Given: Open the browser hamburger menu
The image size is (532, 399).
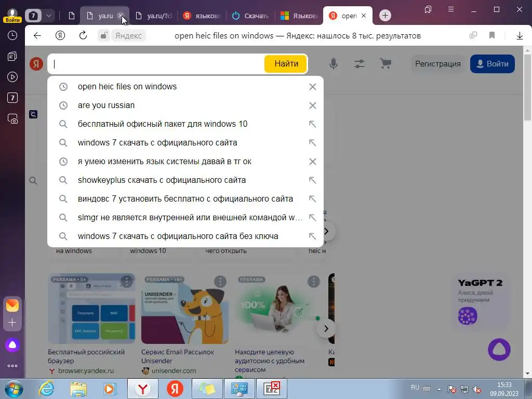Looking at the screenshot, I should click(x=451, y=9).
